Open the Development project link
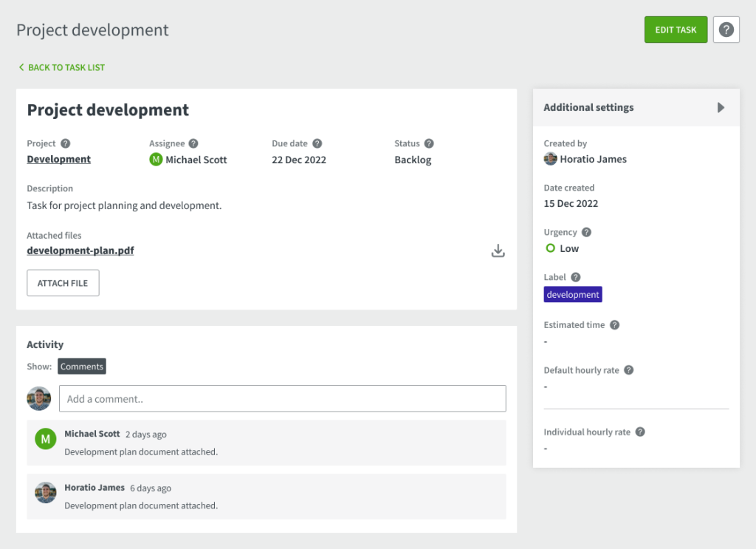This screenshot has height=549, width=756. pyautogui.click(x=59, y=159)
